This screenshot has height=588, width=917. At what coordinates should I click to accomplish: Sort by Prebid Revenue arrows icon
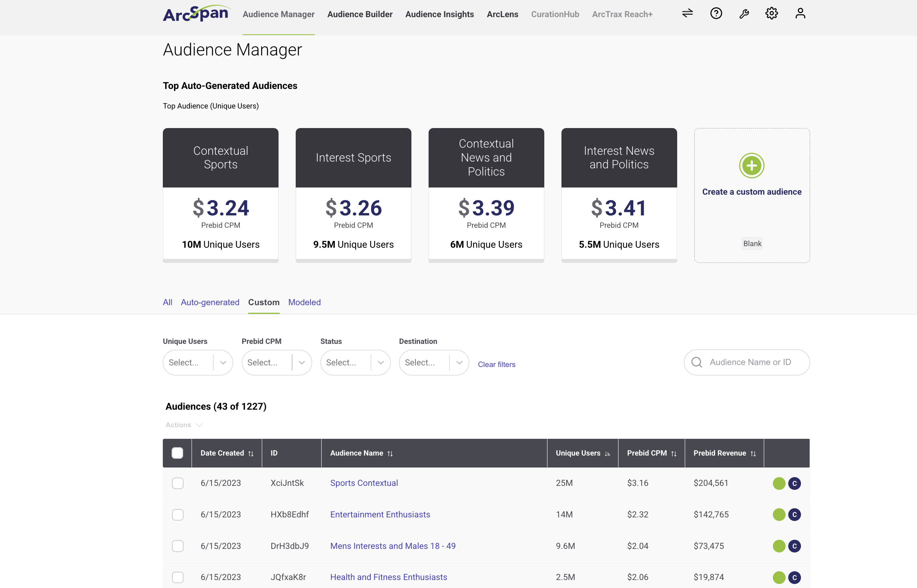pyautogui.click(x=753, y=454)
